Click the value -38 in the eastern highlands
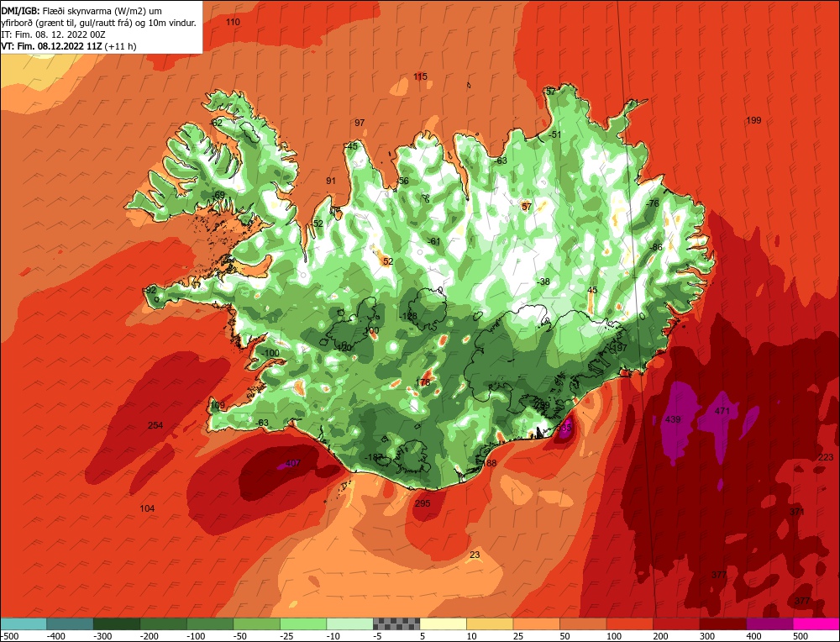 (543, 282)
